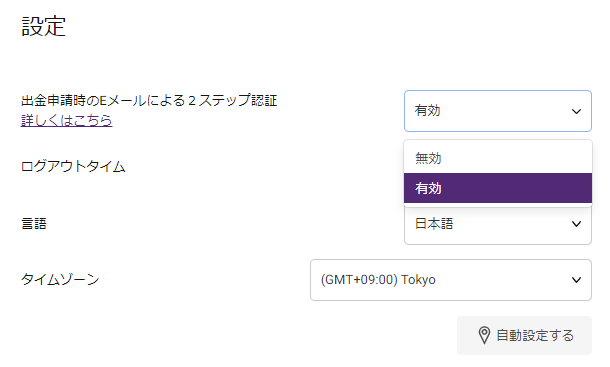Click the ログアウトタイム label
The image size is (610, 367).
click(x=73, y=167)
